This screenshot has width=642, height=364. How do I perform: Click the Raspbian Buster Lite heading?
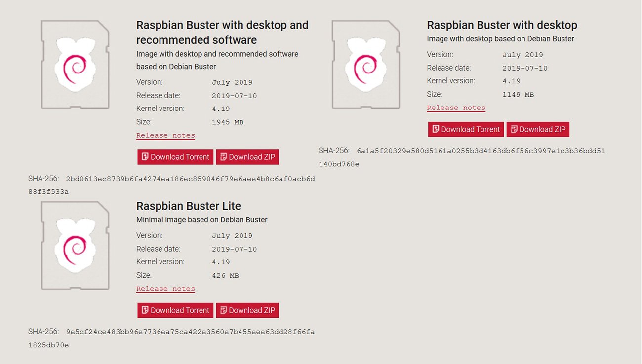189,206
